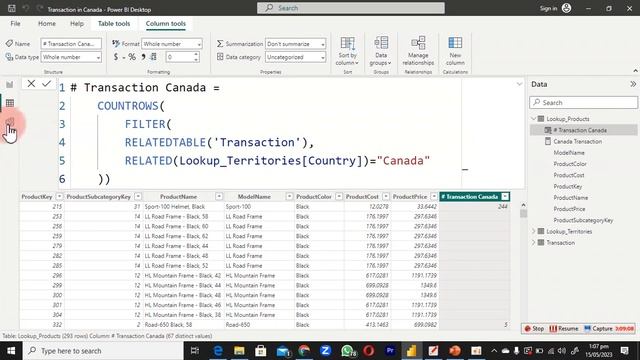Viewport: 640px width, 360px height.
Task: Open Sort by column button
Action: (347, 51)
